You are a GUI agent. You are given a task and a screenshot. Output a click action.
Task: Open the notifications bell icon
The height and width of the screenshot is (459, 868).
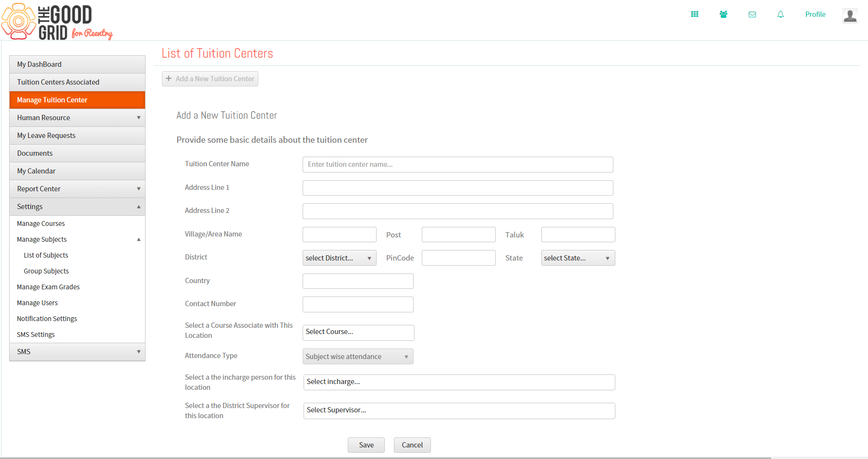(x=781, y=14)
